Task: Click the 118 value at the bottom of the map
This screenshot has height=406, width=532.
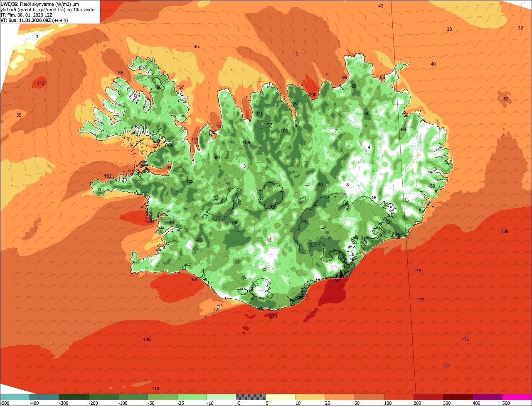Action: (x=155, y=389)
